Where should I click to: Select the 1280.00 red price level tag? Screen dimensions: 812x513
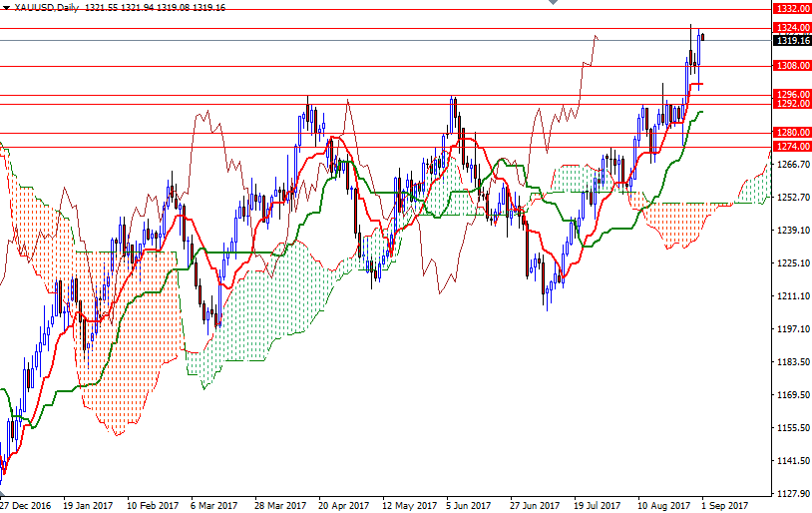tap(791, 133)
